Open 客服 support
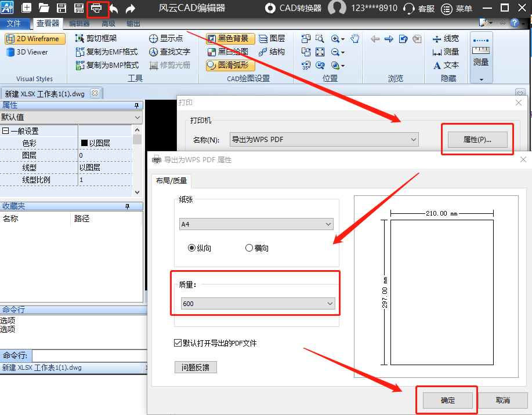The height and width of the screenshot is (415, 532). 419,8
